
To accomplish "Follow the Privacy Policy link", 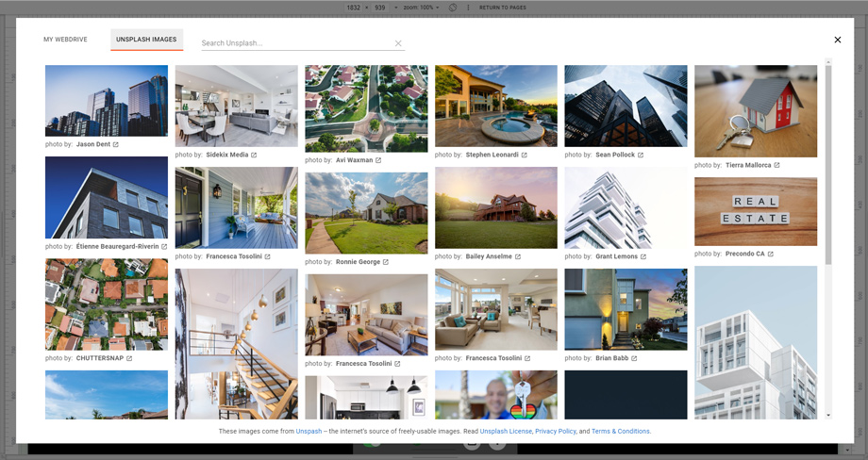I will [556, 431].
